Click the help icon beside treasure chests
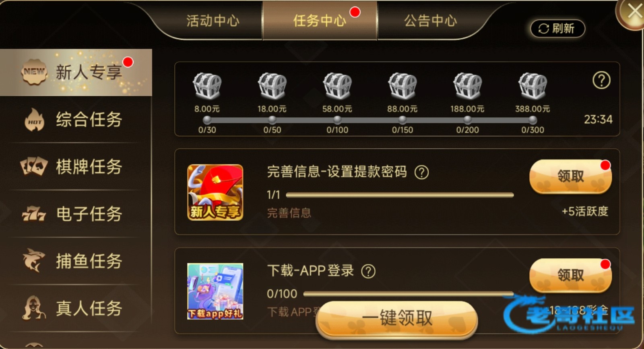This screenshot has height=349, width=644. (x=601, y=80)
